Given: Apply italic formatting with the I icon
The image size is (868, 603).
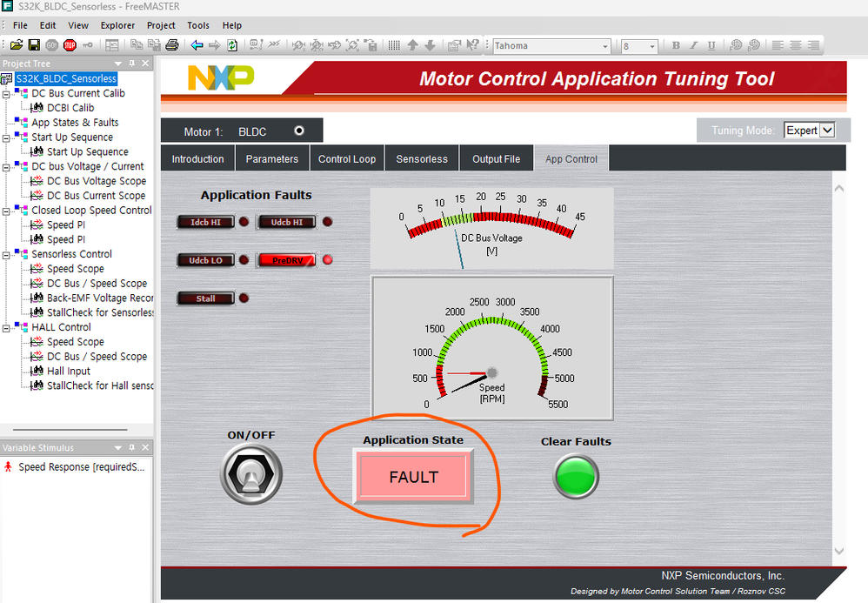Looking at the screenshot, I should point(694,45).
